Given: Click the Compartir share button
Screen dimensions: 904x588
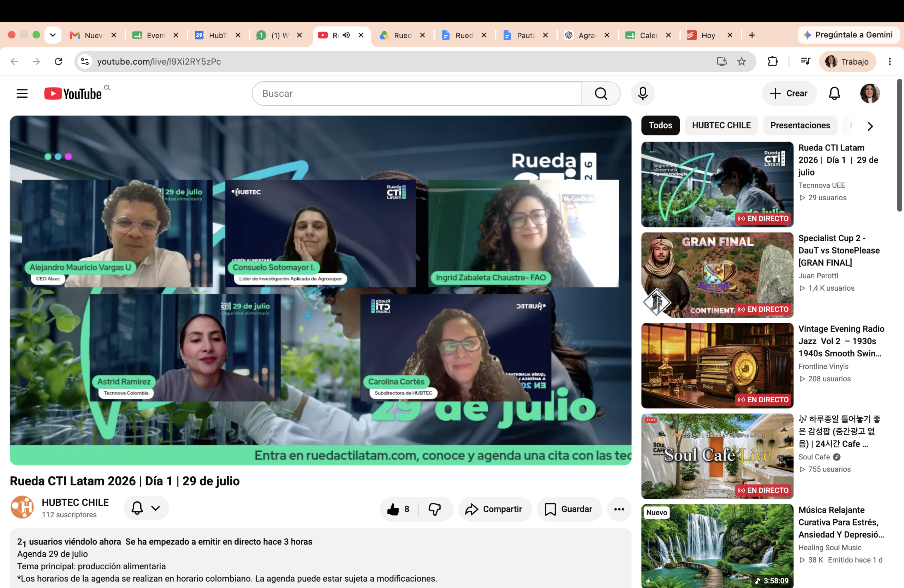Looking at the screenshot, I should pyautogui.click(x=494, y=509).
